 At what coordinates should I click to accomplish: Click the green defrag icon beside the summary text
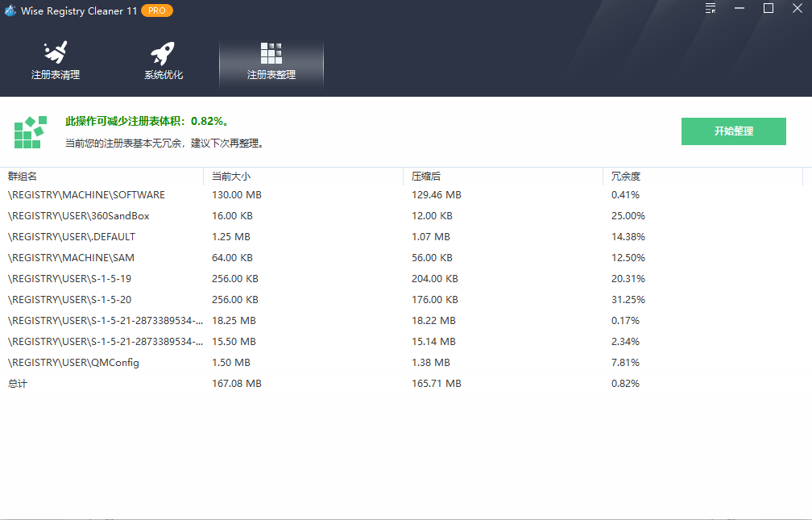[x=30, y=131]
